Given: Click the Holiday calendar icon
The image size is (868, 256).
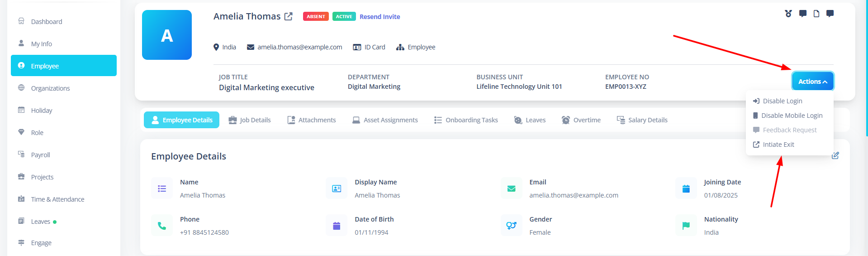Looking at the screenshot, I should pyautogui.click(x=21, y=110).
